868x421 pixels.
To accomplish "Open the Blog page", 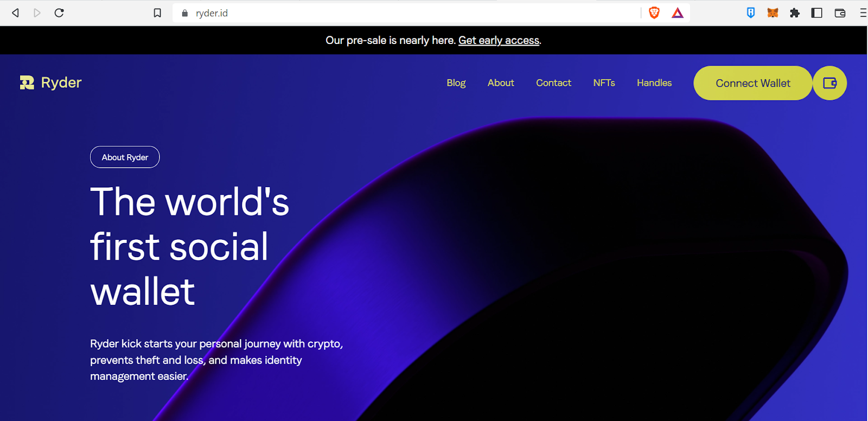I will point(456,83).
